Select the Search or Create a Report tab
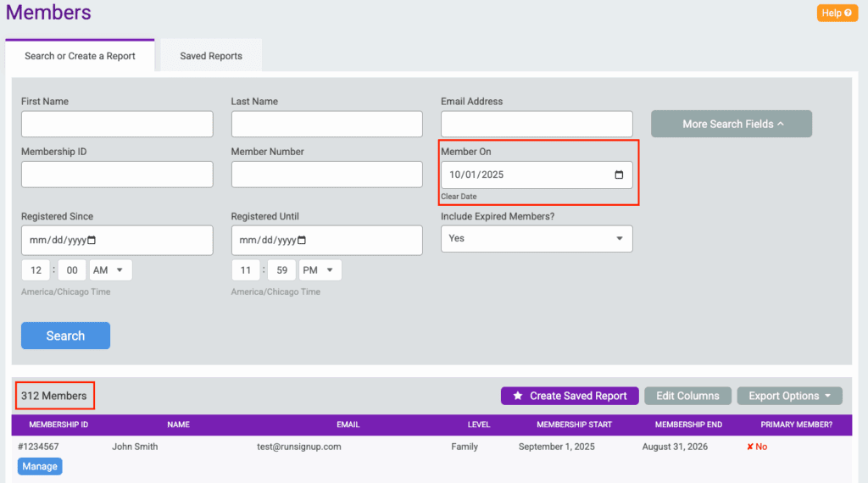 pyautogui.click(x=80, y=56)
